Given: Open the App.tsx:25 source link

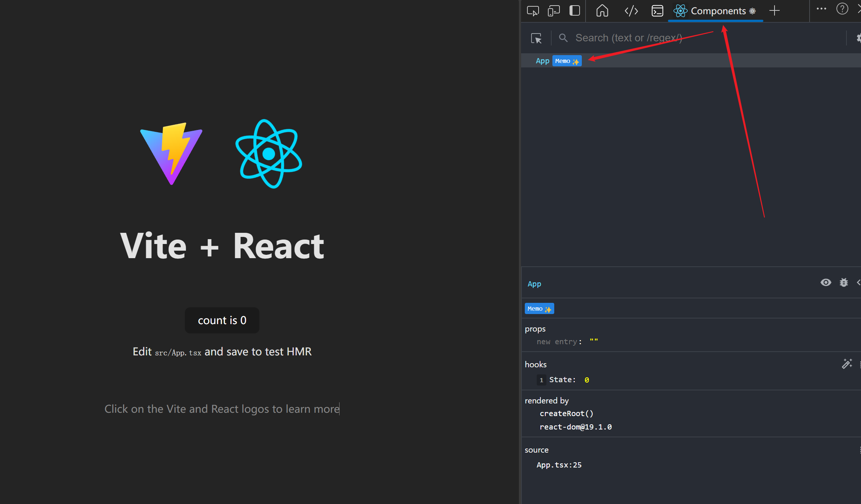Looking at the screenshot, I should [x=559, y=465].
